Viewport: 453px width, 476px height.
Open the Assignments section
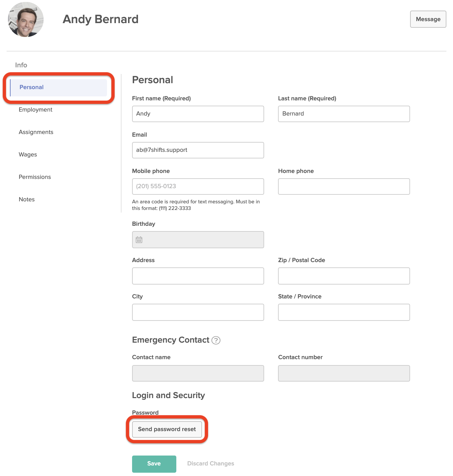click(x=36, y=132)
